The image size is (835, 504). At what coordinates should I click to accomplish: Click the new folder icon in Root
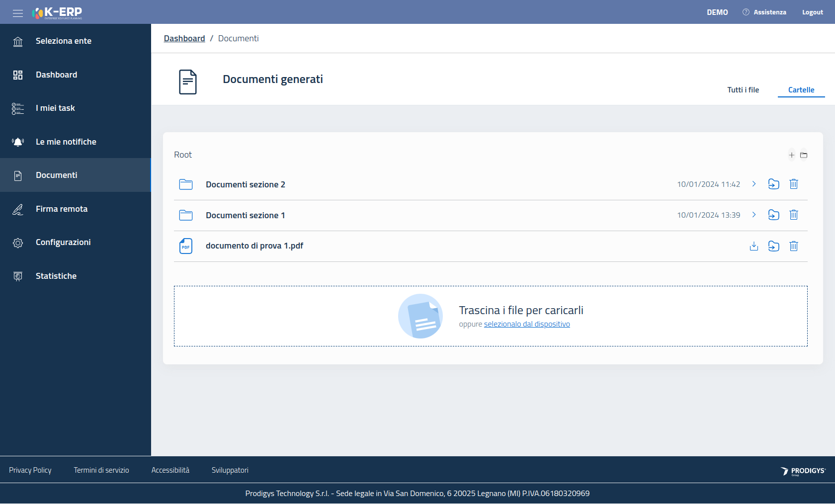coord(804,155)
